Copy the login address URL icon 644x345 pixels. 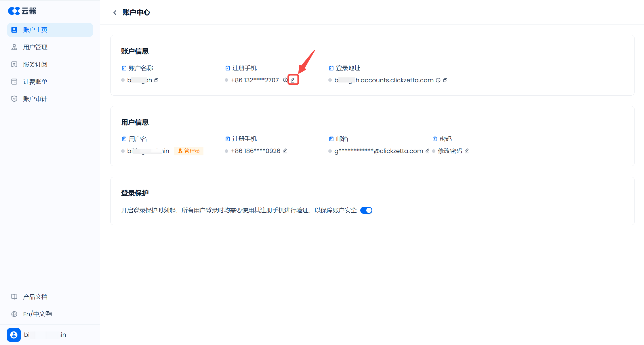445,80
